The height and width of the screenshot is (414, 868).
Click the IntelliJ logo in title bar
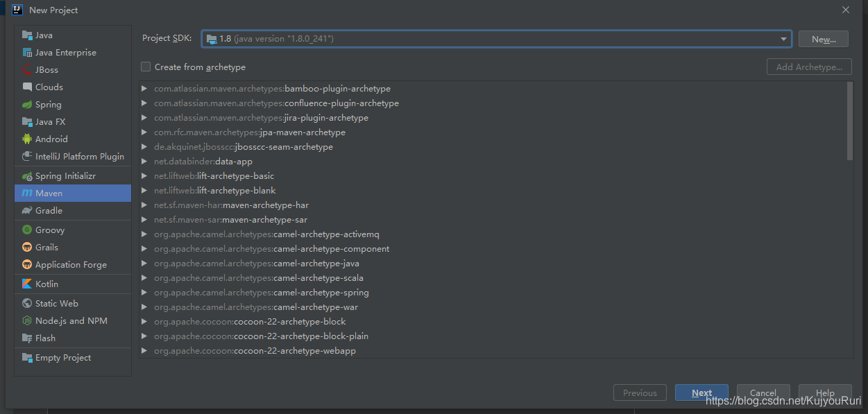(x=17, y=10)
